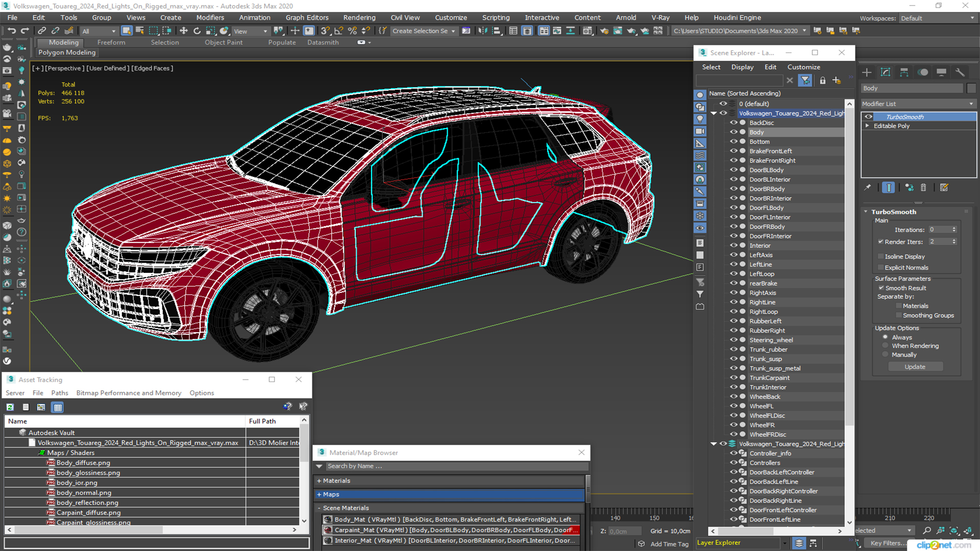Expand the Editable Poly stack entry
Image resolution: width=980 pixels, height=551 pixels.
[867, 126]
